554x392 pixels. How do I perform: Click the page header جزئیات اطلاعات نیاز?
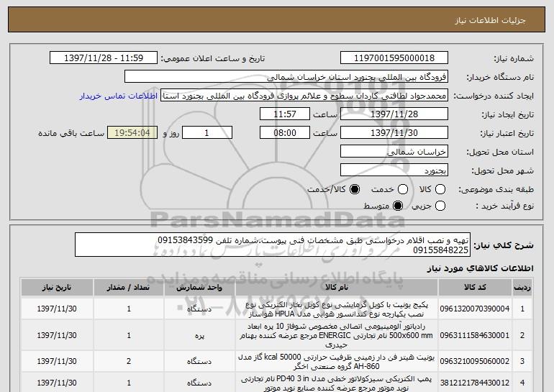tap(490, 20)
